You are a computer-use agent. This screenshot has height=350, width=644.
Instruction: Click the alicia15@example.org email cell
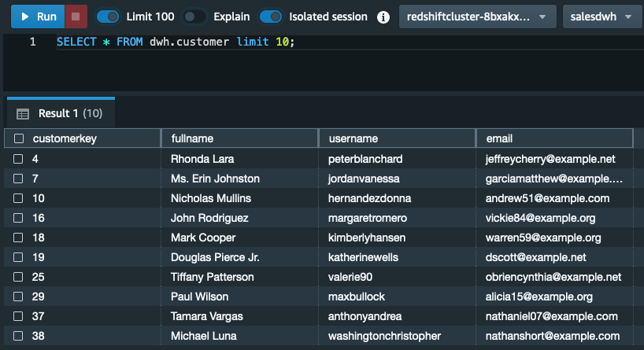click(539, 297)
